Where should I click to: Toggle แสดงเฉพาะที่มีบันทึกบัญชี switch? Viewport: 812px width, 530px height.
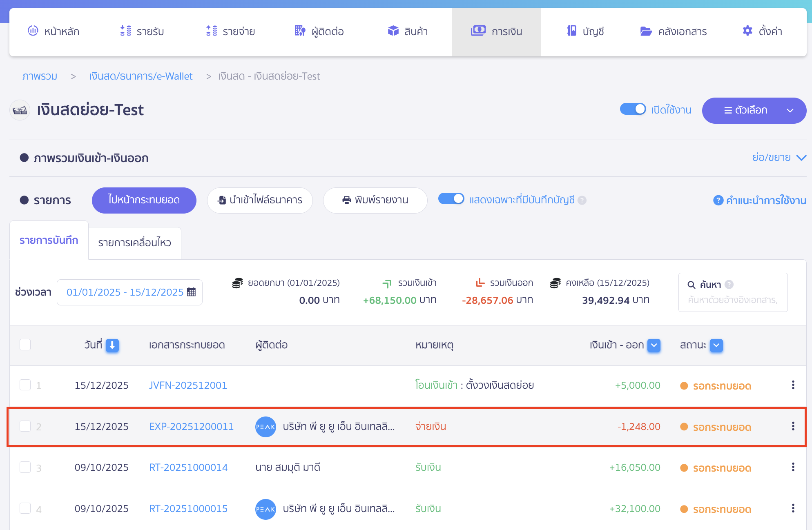tap(451, 199)
